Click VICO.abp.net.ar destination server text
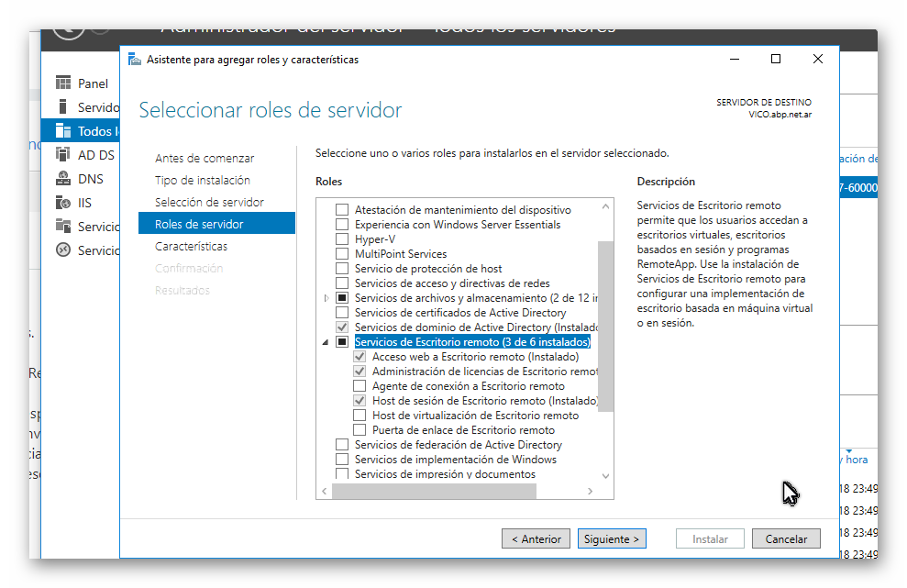Viewport: 907px width, 588px height. (x=780, y=114)
